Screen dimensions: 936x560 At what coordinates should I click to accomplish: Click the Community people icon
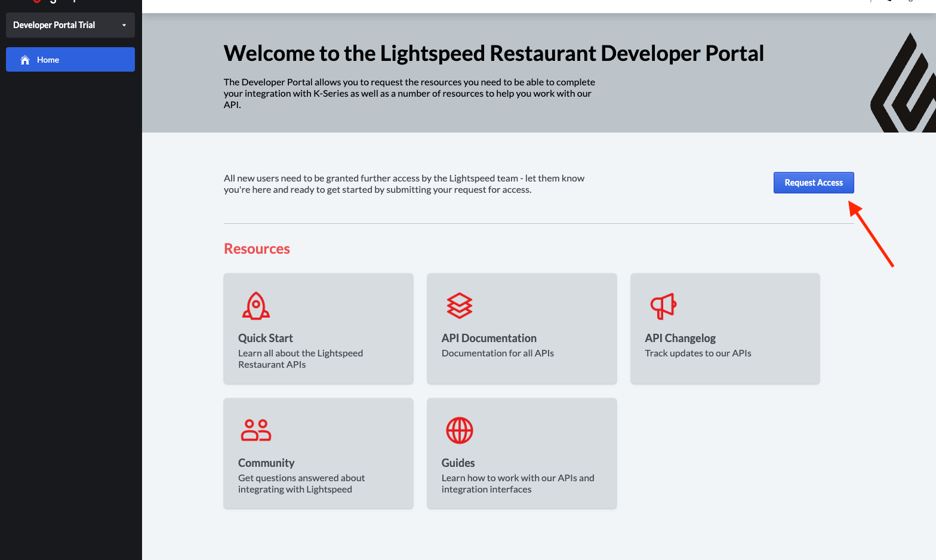(256, 430)
